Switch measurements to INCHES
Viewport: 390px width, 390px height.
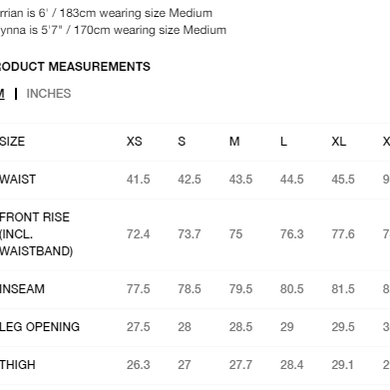point(49,94)
